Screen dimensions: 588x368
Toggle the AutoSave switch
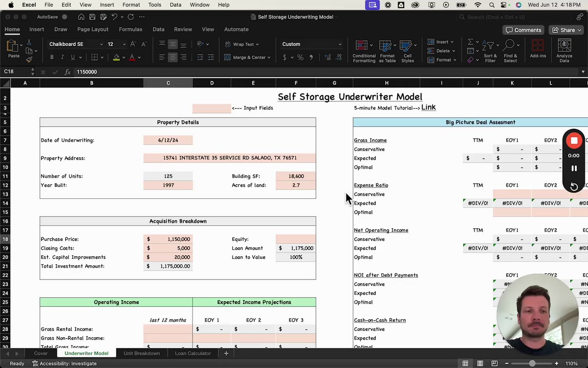(64, 17)
